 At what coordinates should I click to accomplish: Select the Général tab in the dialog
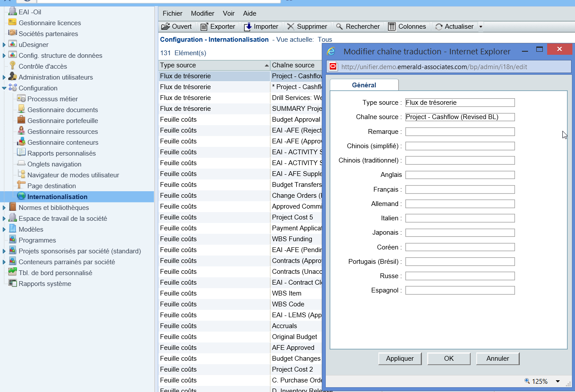tap(364, 85)
